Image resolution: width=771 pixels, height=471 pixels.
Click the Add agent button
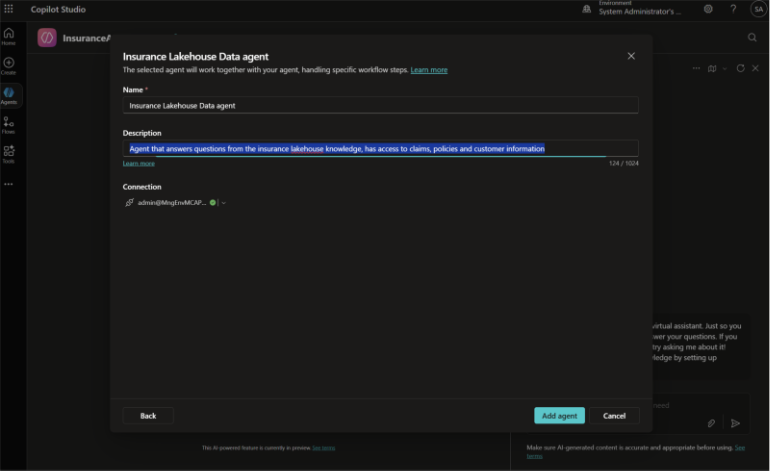pyautogui.click(x=559, y=416)
